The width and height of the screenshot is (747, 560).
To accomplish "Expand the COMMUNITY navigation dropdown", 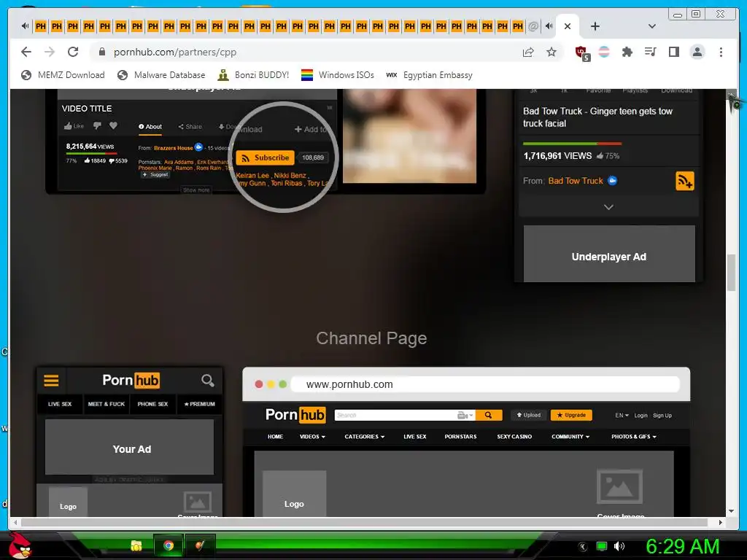I will 570,437.
